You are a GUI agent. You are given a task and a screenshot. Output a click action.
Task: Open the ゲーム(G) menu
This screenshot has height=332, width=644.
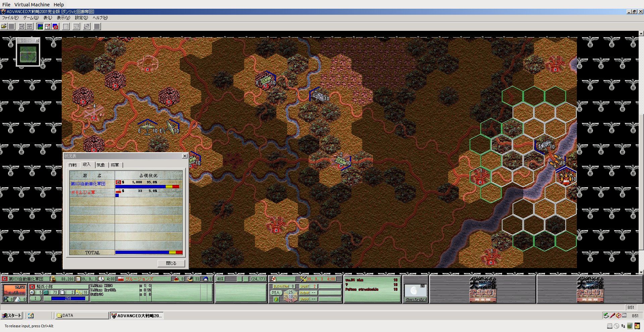coord(31,18)
